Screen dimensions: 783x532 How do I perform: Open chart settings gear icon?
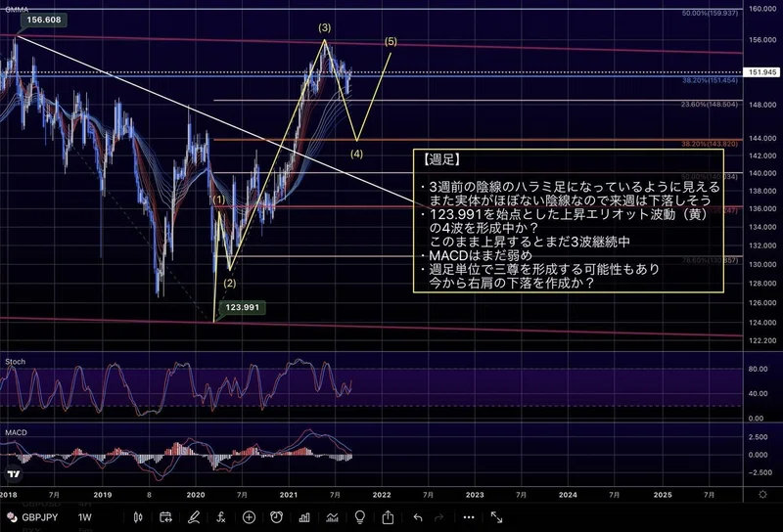coord(762,495)
